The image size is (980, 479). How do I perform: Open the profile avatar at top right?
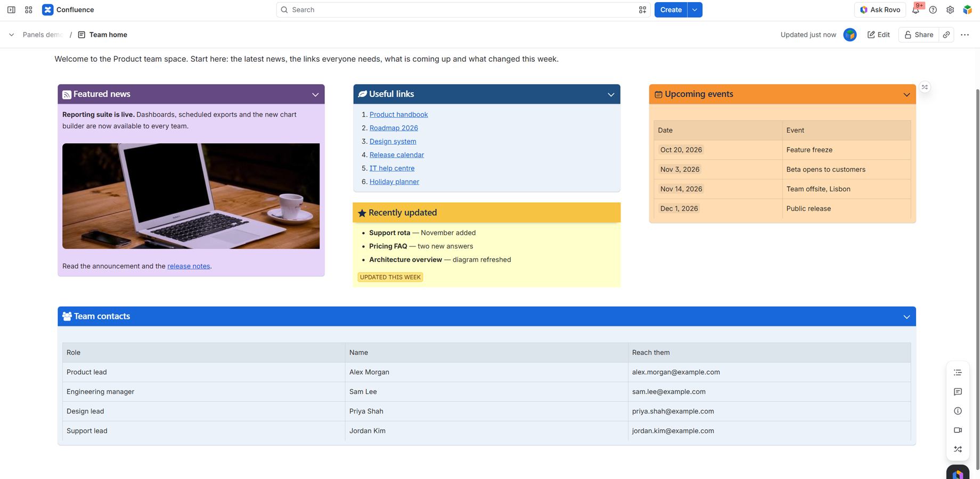967,10
